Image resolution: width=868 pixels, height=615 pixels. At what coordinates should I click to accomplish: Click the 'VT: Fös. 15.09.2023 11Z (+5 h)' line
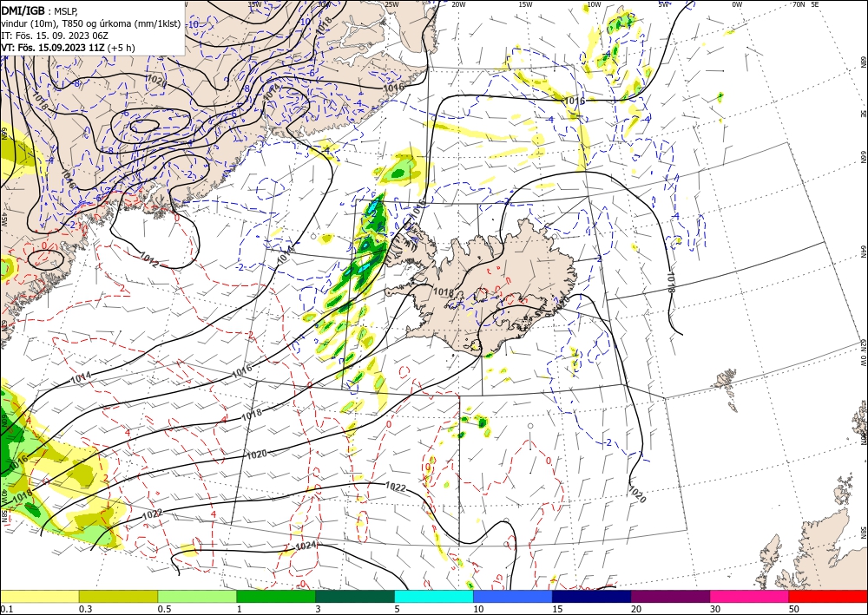(68, 48)
